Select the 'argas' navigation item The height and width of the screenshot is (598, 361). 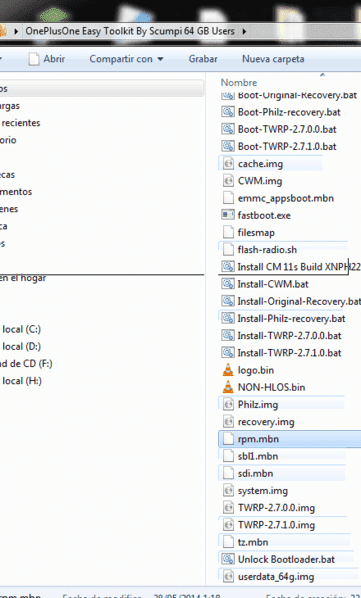click(x=10, y=106)
